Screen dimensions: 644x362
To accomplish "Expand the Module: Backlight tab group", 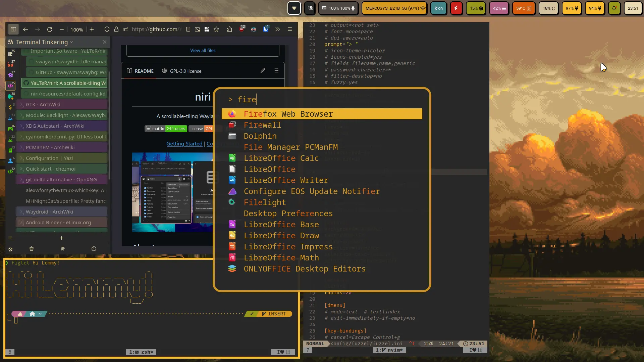I will click(x=21, y=116).
